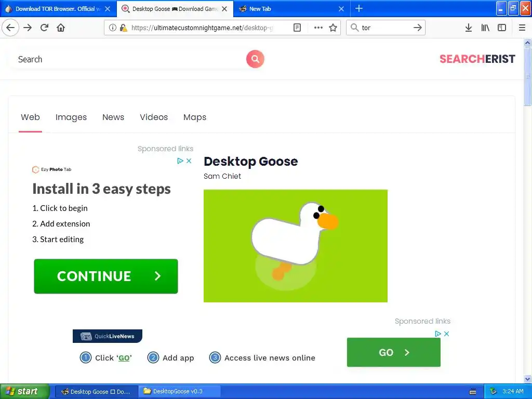
Task: Click the green CONTINUE button
Action: [x=106, y=276]
